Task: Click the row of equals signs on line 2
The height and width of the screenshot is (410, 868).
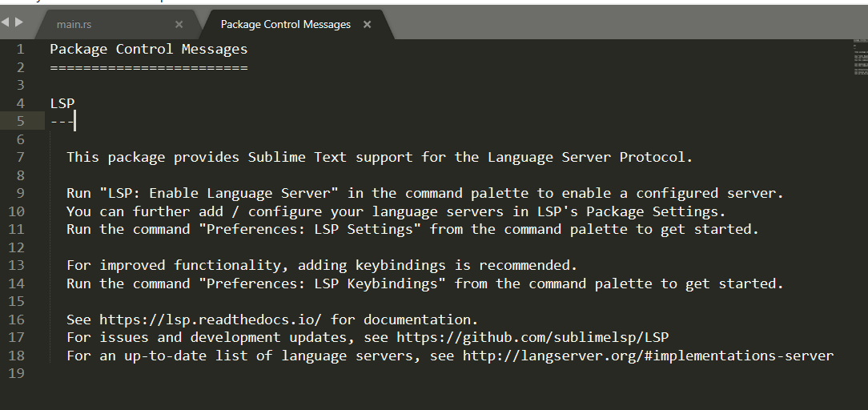Action: 149,67
